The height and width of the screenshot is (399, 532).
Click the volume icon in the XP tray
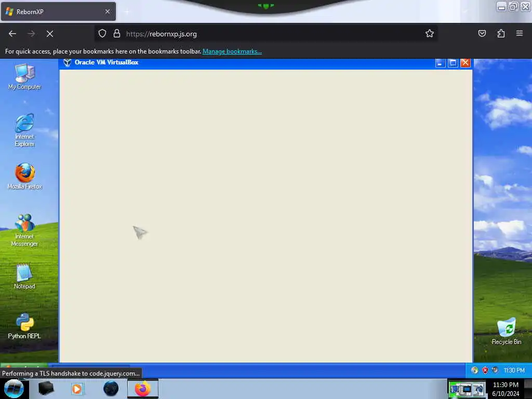click(495, 370)
